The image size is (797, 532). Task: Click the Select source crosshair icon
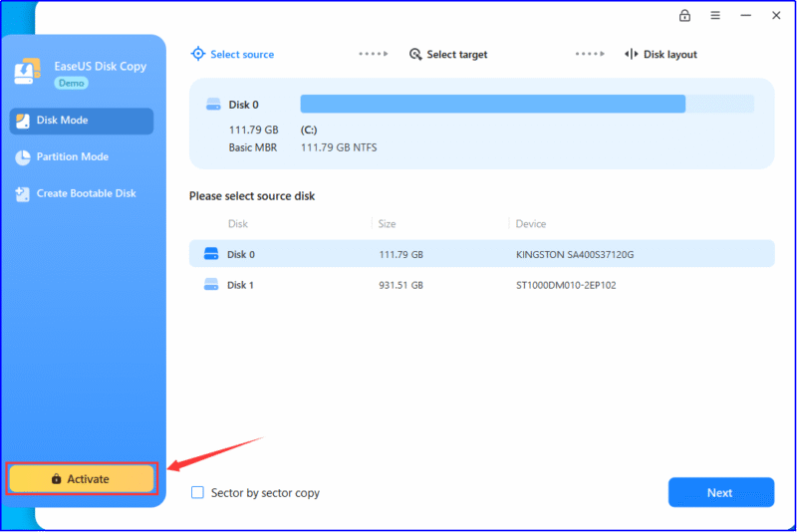197,54
